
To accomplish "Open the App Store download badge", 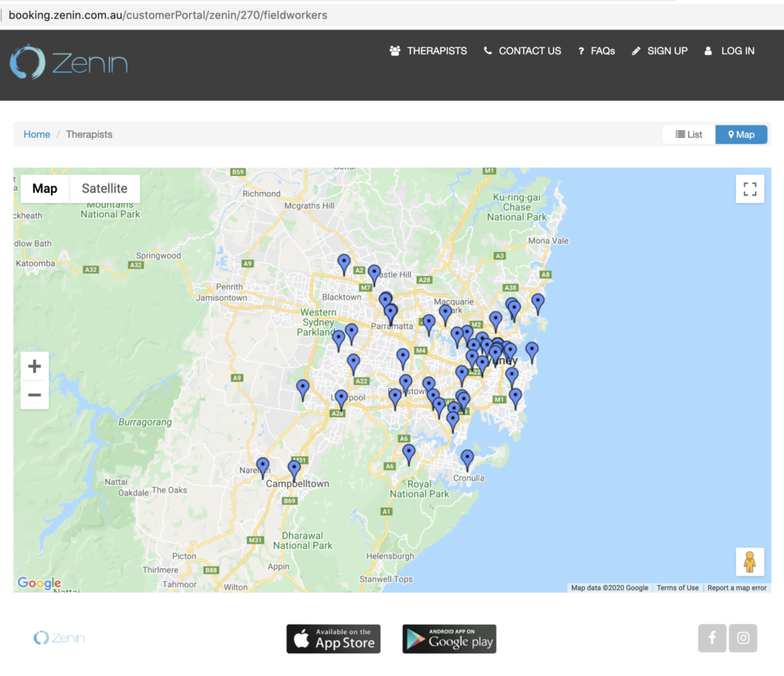I will tap(334, 639).
